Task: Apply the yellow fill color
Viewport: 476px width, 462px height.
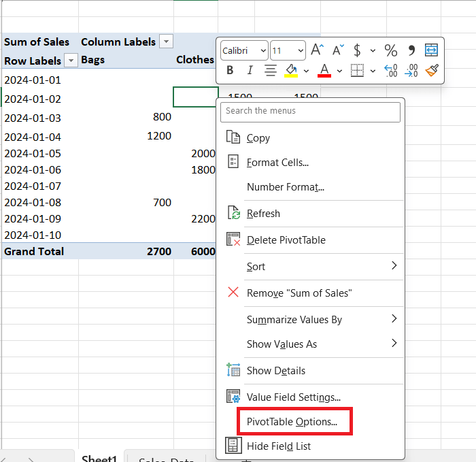Action: pyautogui.click(x=291, y=70)
